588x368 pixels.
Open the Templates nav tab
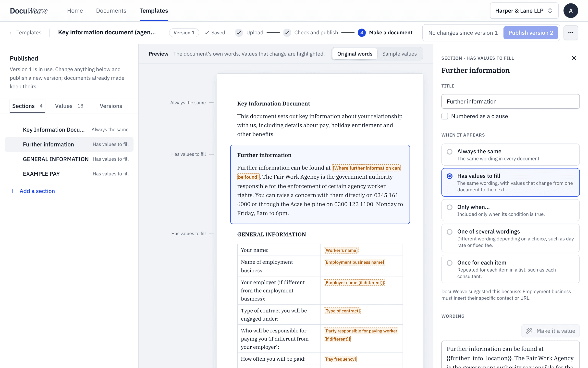click(154, 11)
